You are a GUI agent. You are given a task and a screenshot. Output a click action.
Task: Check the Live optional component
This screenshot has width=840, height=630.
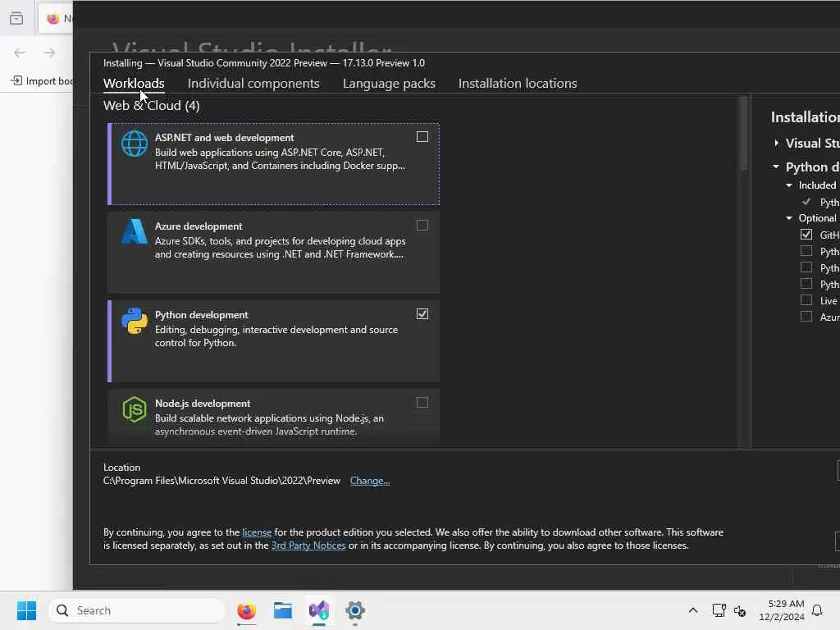click(x=806, y=300)
